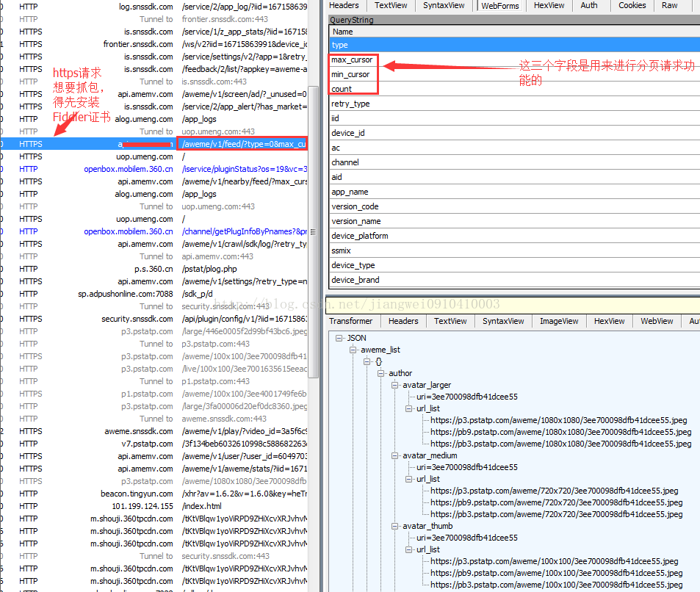Select the device_id parameter row
The image size is (700, 592).
(515, 133)
